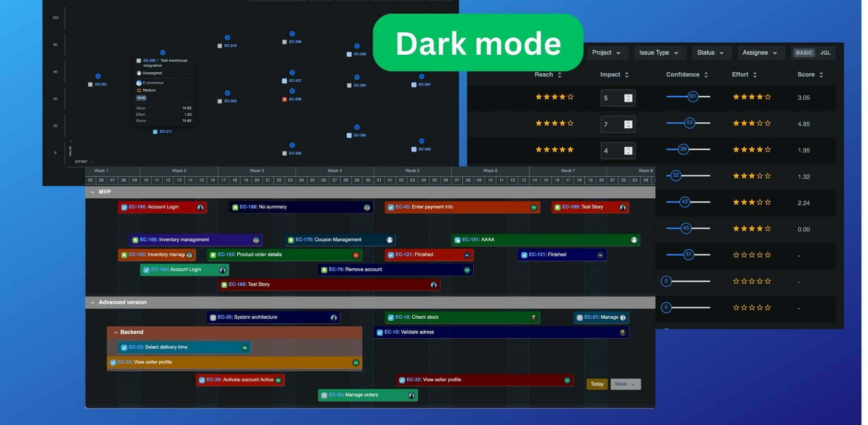Viewport: 868px width, 425px height.
Task: Click story icon on EC-165 purple Inventory management
Action: click(135, 240)
